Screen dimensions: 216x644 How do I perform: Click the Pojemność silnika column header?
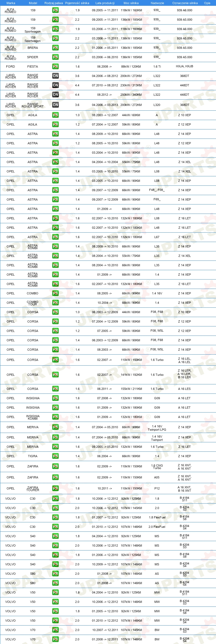77,3
